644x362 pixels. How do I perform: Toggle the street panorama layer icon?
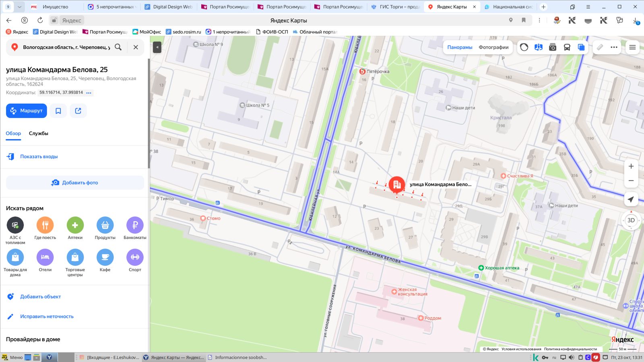[538, 47]
